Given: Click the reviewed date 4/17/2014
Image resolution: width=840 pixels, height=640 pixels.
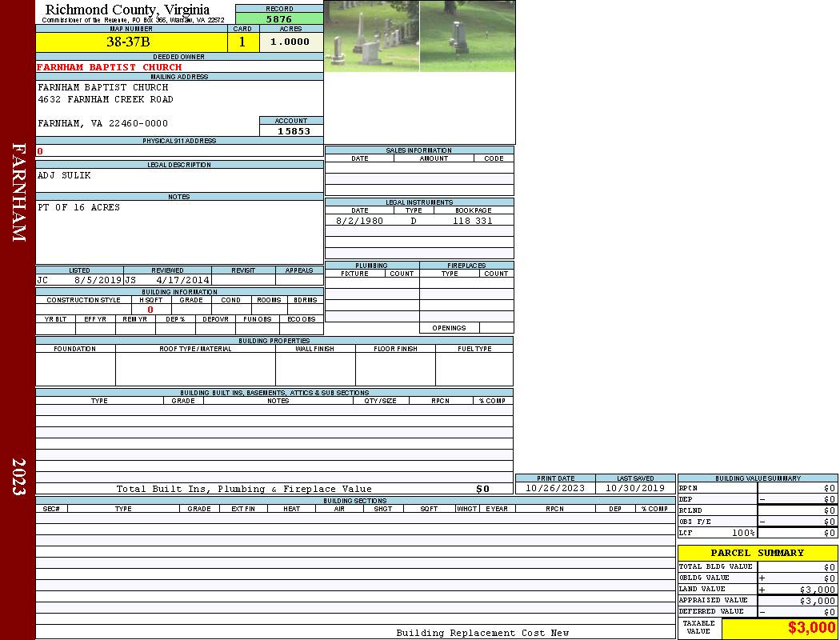Looking at the screenshot, I should tap(182, 281).
